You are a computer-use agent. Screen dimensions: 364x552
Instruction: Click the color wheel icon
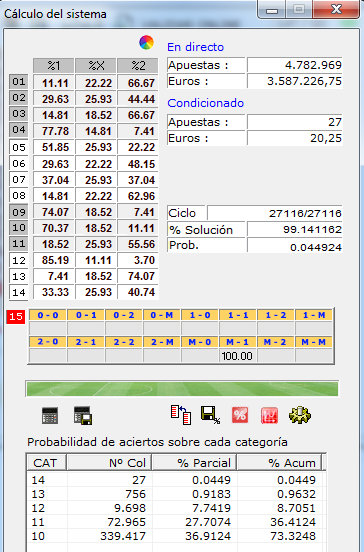[146, 42]
